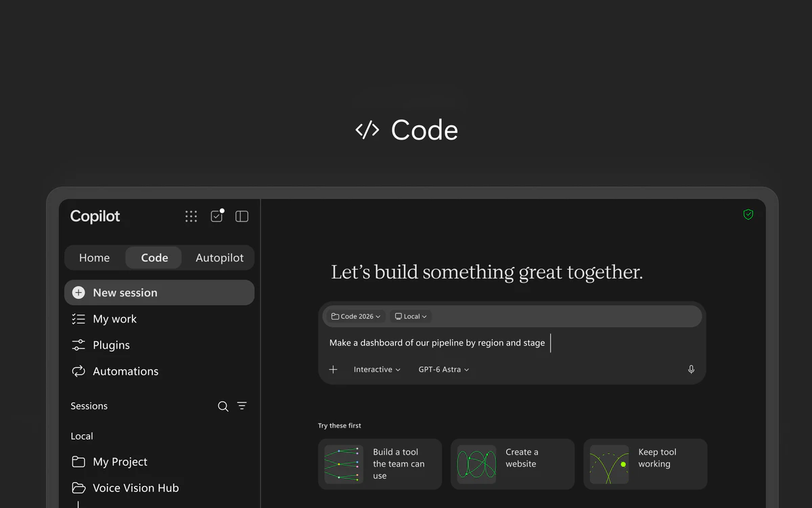Switch to the Autopilot tab
Image resolution: width=812 pixels, height=508 pixels.
click(219, 257)
